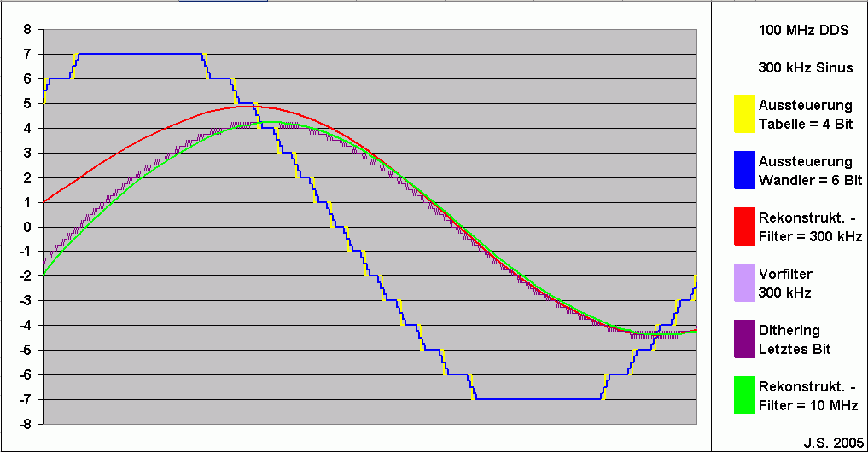Image resolution: width=868 pixels, height=452 pixels.
Task: Click the y-axis label -8
Action: coord(25,425)
